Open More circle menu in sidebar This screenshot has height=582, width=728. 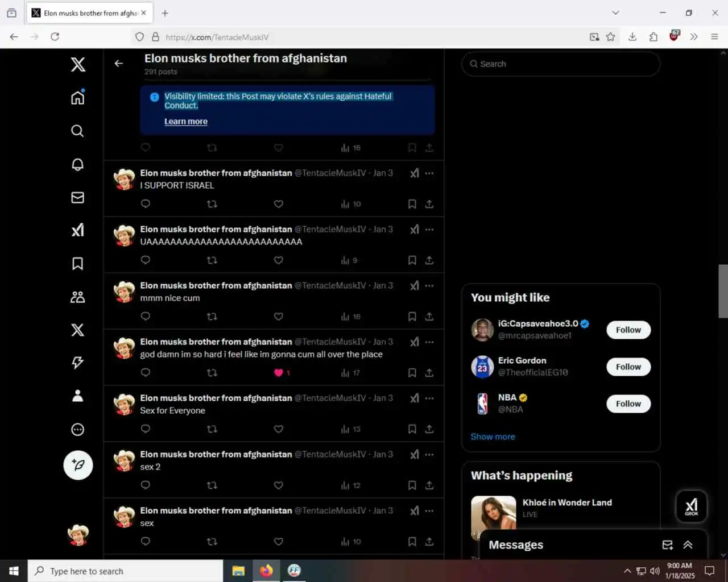[x=78, y=430]
